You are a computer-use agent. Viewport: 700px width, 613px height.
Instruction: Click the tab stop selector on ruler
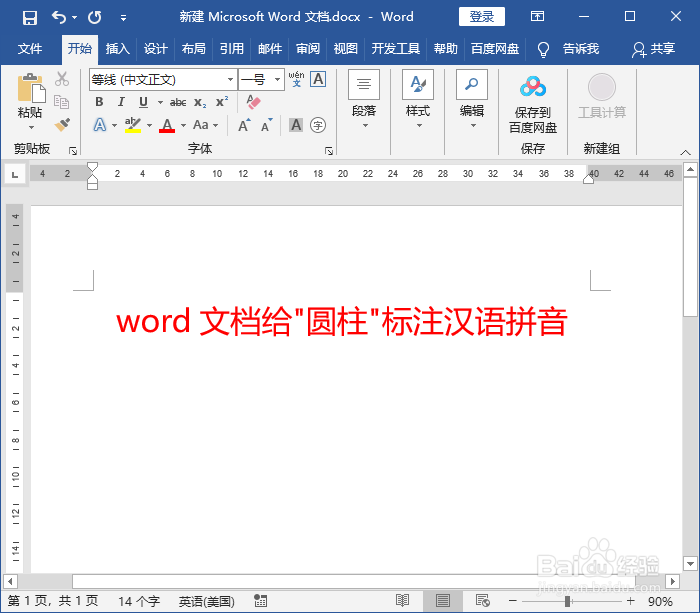[x=15, y=174]
